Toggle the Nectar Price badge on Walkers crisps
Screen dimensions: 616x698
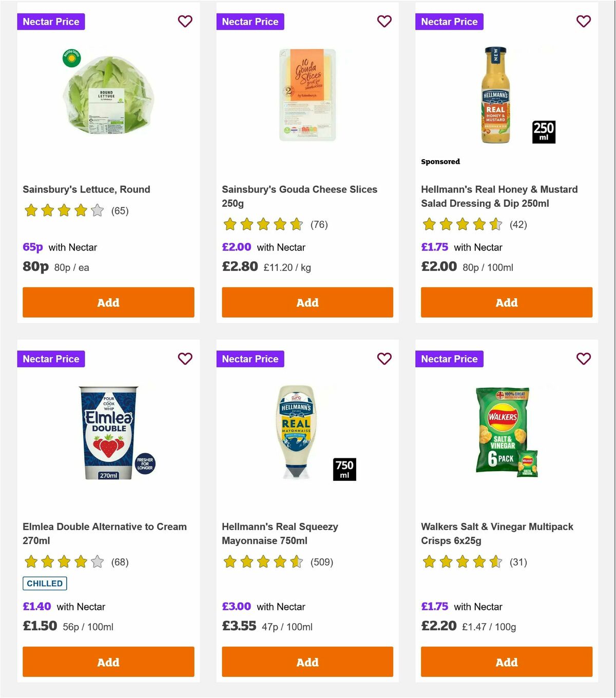[x=449, y=359]
